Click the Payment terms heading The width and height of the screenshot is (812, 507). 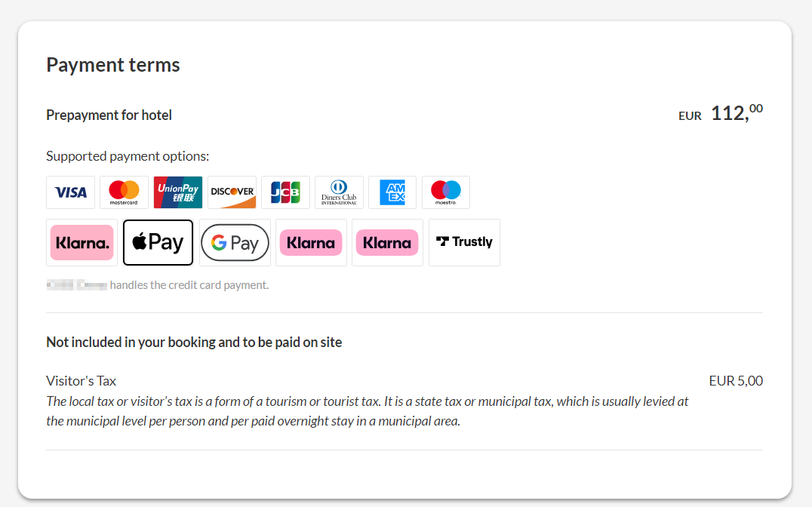pyautogui.click(x=113, y=65)
